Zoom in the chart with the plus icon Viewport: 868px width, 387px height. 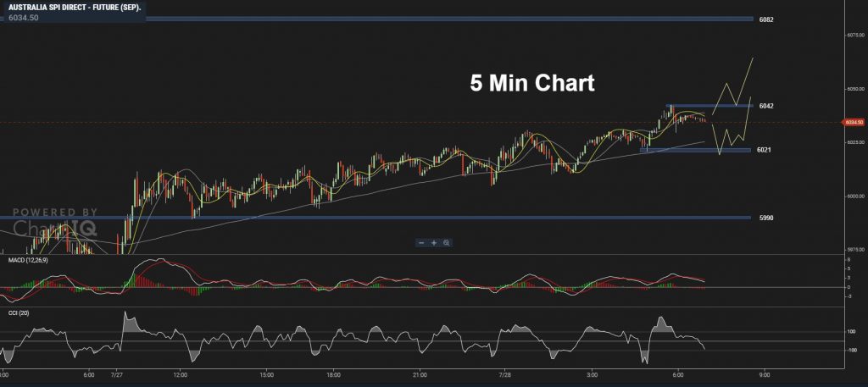coord(434,243)
